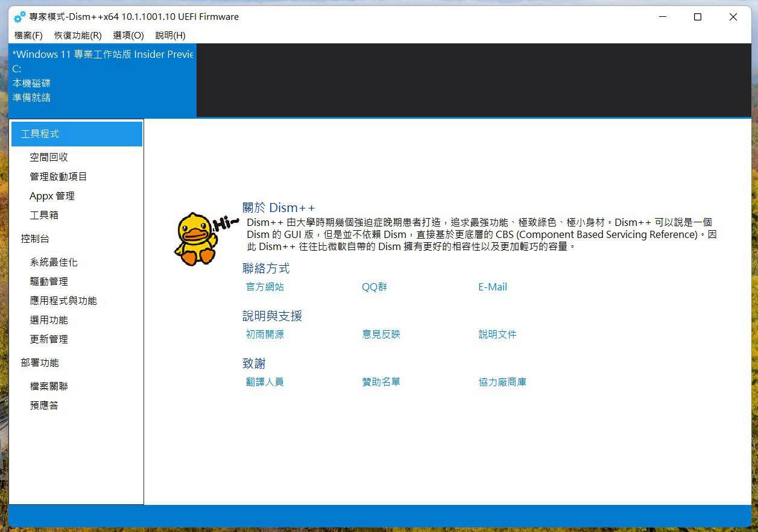Click the 官方網站 link
Viewport: 758px width, 532px height.
pos(265,287)
